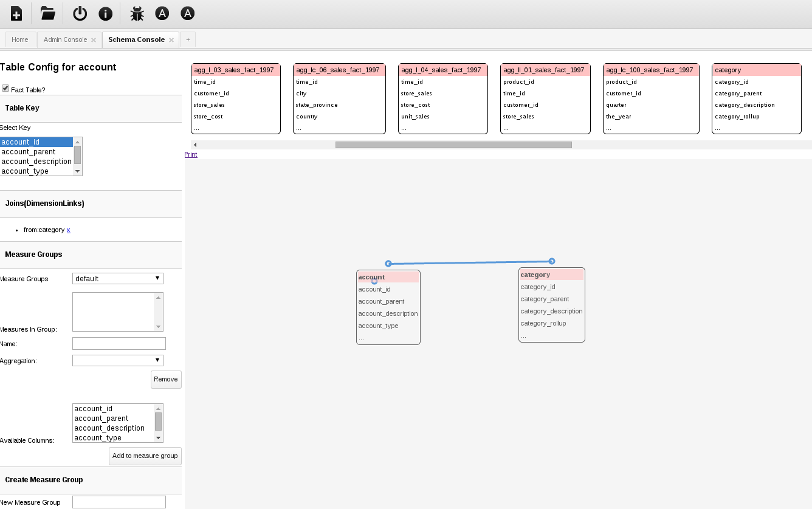
Task: Click the Select Key list scrollbar thumb
Action: coord(77,155)
